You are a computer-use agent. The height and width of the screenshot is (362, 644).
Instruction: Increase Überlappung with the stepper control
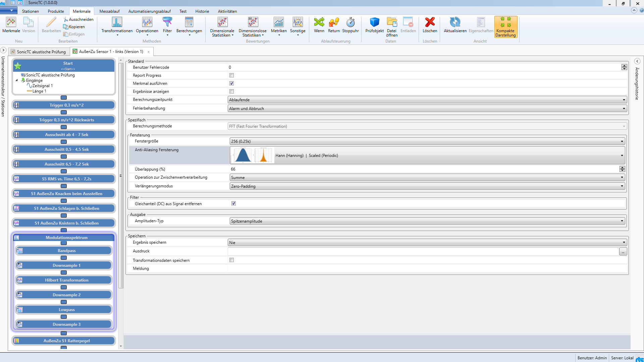point(622,168)
